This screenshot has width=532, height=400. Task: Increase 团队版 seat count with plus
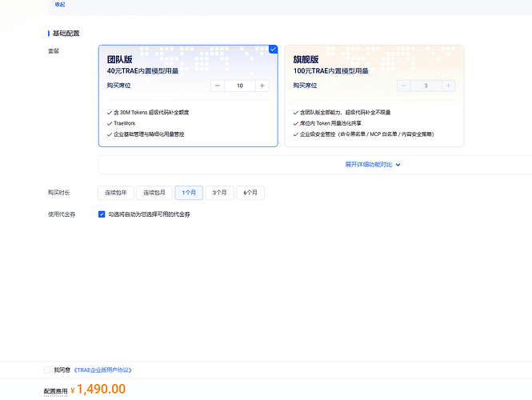point(262,86)
